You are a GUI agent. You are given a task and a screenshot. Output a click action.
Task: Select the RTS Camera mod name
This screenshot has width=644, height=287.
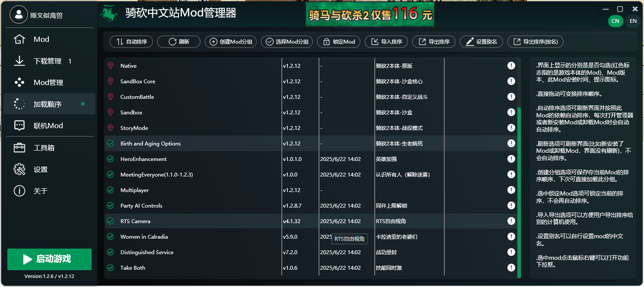click(x=135, y=221)
